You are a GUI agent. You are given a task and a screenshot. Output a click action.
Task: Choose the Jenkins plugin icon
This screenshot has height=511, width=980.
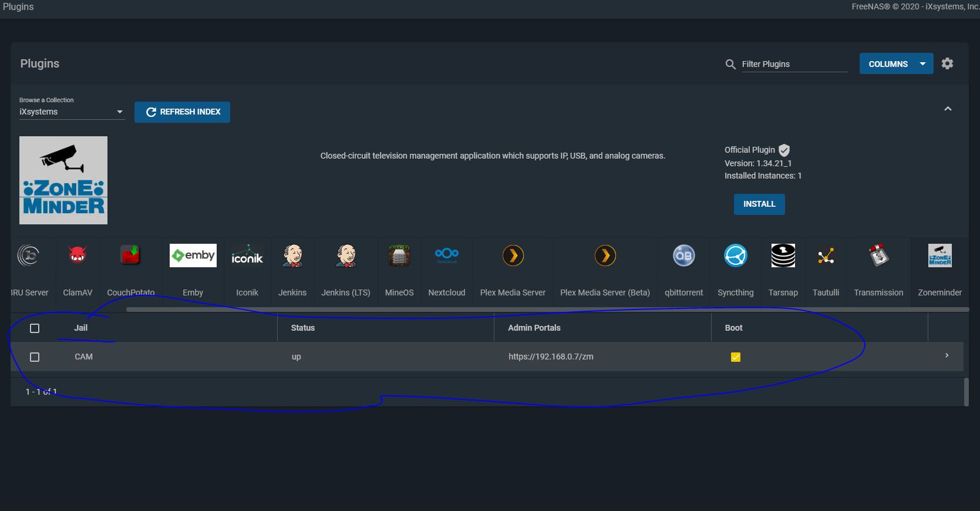[x=292, y=255]
